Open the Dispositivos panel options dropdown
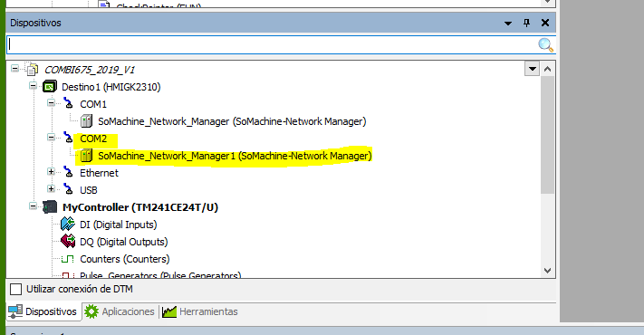 point(508,24)
